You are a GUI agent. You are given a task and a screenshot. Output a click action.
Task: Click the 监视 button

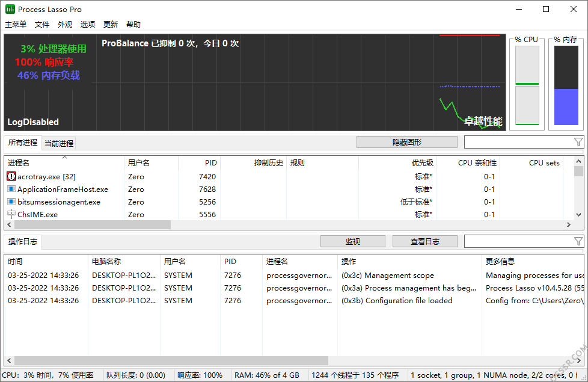[x=353, y=242]
